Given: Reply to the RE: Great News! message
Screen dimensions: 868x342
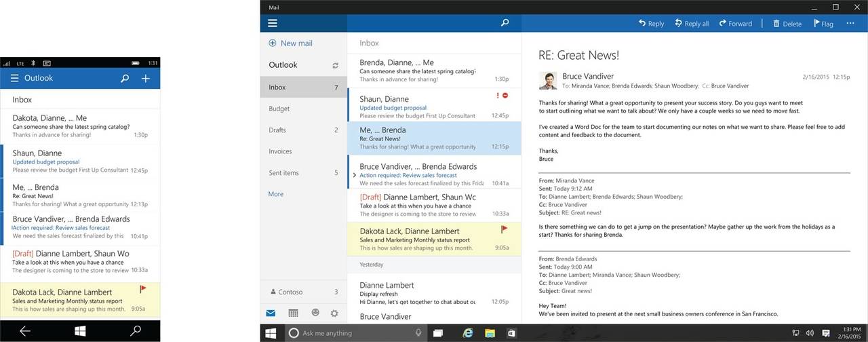Looking at the screenshot, I should [651, 23].
